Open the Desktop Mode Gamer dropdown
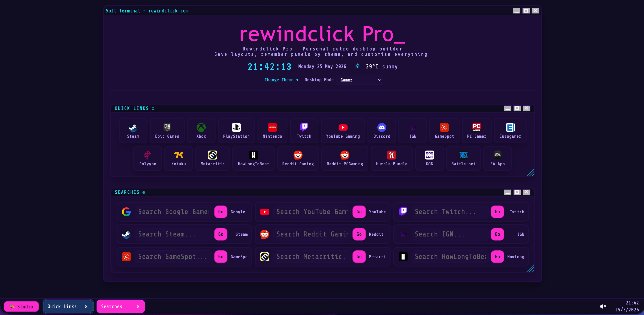The image size is (644, 315). point(360,80)
